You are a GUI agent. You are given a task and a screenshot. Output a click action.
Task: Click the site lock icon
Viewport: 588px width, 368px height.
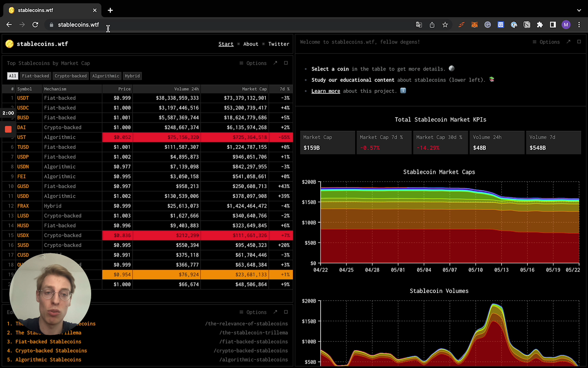pyautogui.click(x=51, y=25)
